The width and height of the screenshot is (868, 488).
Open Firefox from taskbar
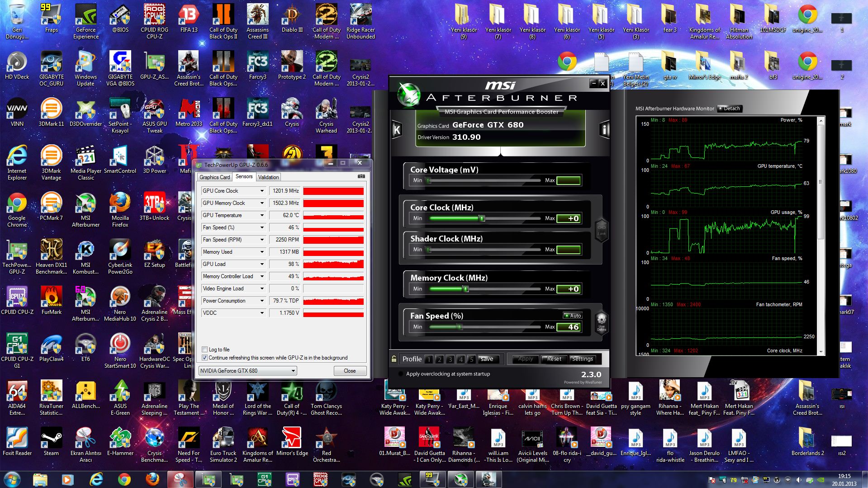tap(152, 479)
